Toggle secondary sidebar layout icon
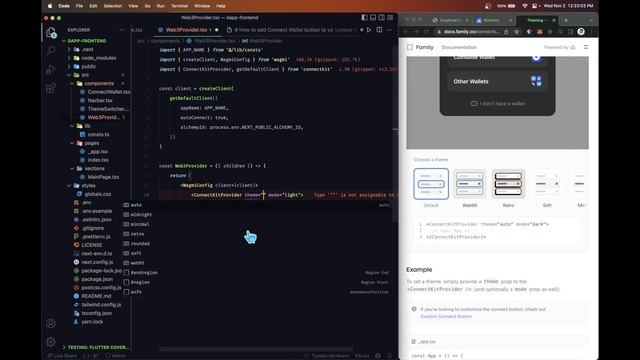The width and height of the screenshot is (640, 360). (x=381, y=18)
